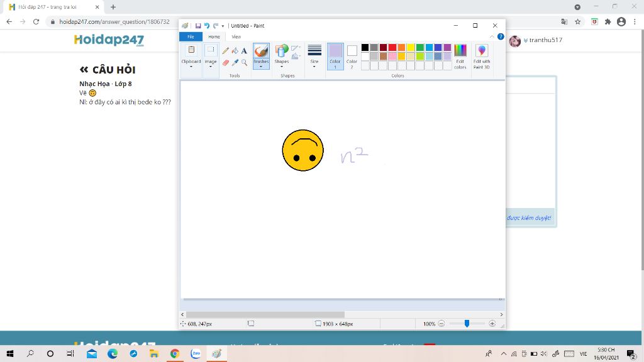644x362 pixels.
Task: Go back in Chrome
Action: (x=9, y=22)
